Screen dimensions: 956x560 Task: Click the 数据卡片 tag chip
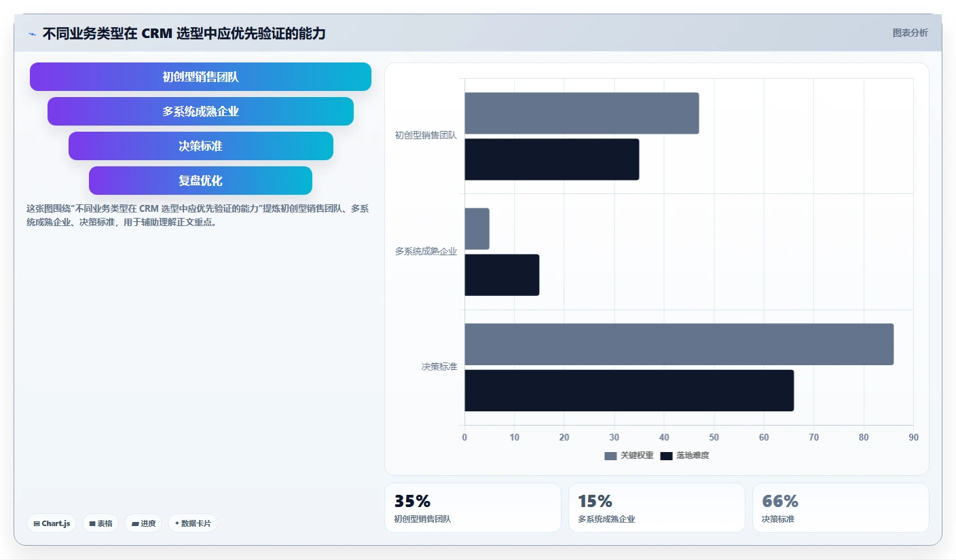(x=193, y=523)
